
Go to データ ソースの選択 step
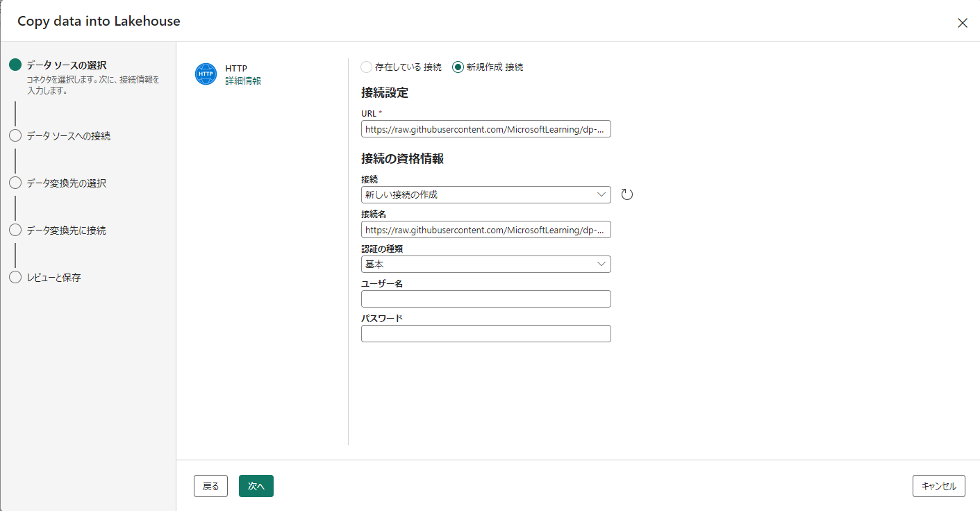click(x=67, y=65)
